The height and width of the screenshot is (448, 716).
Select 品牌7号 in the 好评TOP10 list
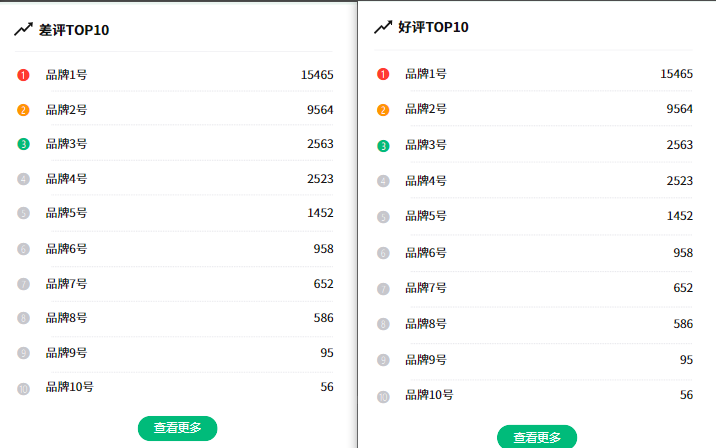click(426, 288)
